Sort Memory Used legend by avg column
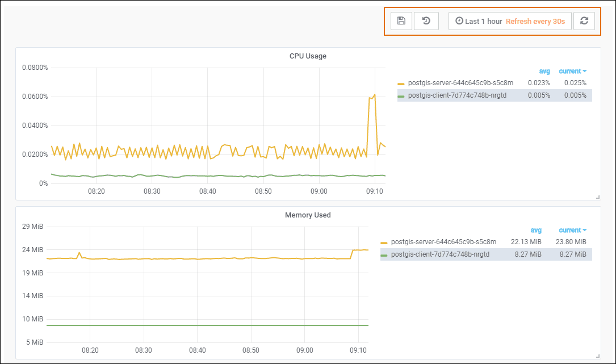 pyautogui.click(x=536, y=230)
